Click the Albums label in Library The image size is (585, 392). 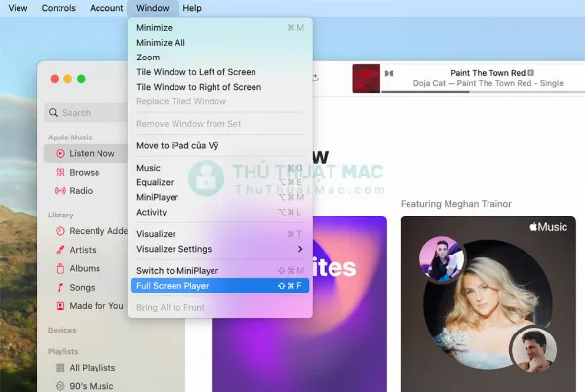(85, 268)
